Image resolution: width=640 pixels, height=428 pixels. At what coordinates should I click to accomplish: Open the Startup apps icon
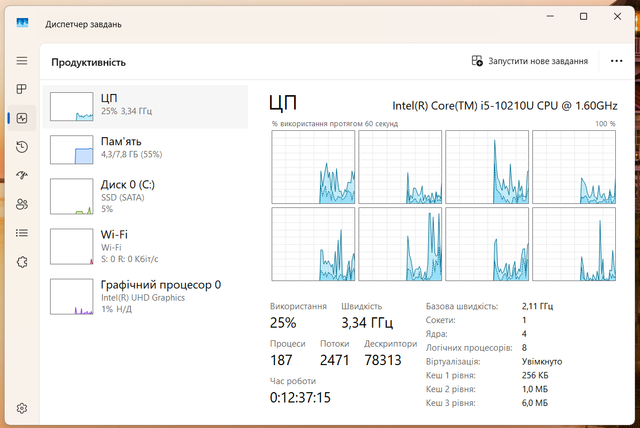(x=22, y=175)
